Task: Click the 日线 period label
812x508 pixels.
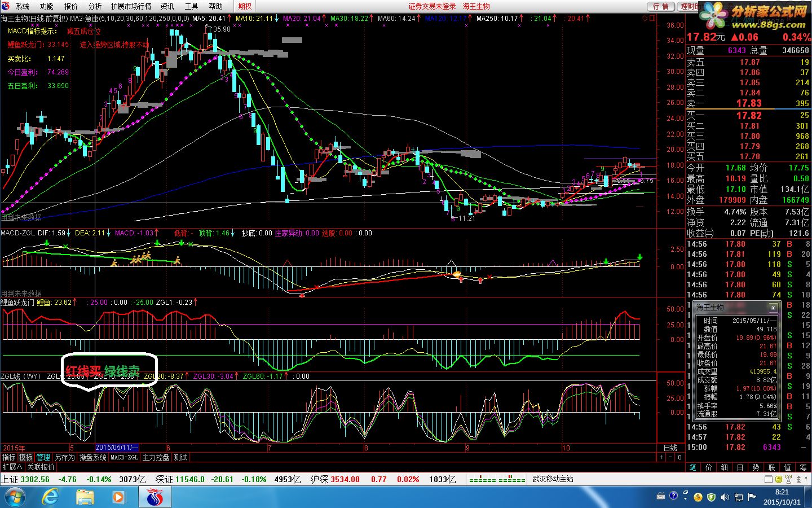Action: click(x=670, y=448)
